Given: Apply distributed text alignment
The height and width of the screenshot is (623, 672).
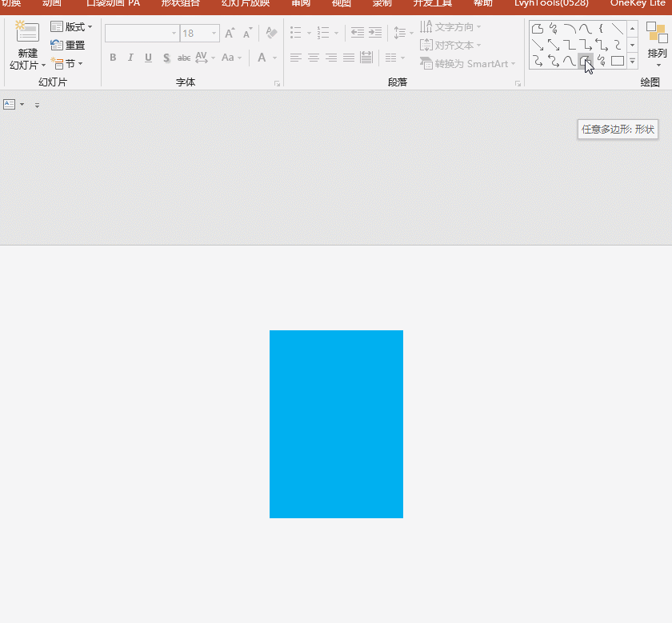Looking at the screenshot, I should point(366,58).
